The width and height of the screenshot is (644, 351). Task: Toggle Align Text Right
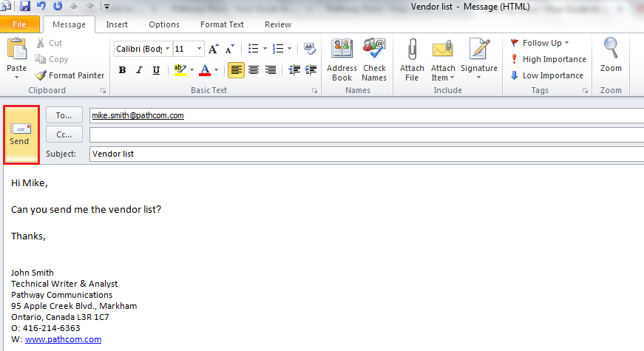click(271, 70)
